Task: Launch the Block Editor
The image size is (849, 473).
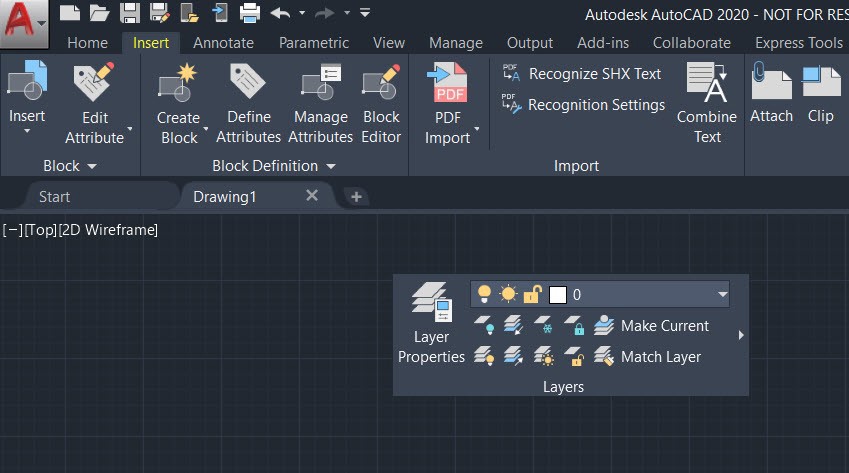Action: coord(381,103)
